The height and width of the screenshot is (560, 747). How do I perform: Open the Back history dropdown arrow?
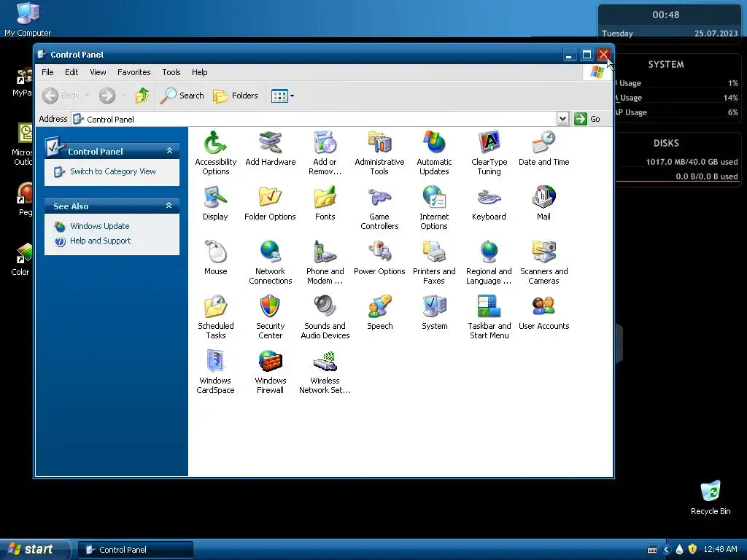87,96
